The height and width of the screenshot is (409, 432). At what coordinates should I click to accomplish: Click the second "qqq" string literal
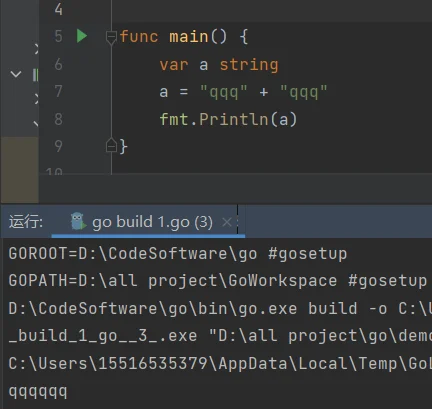coord(304,92)
